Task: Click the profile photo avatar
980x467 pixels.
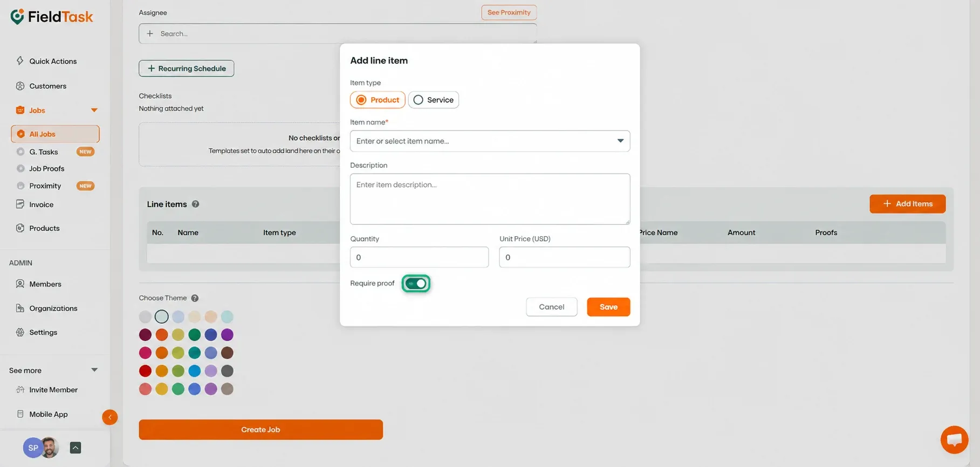Action: (50, 448)
